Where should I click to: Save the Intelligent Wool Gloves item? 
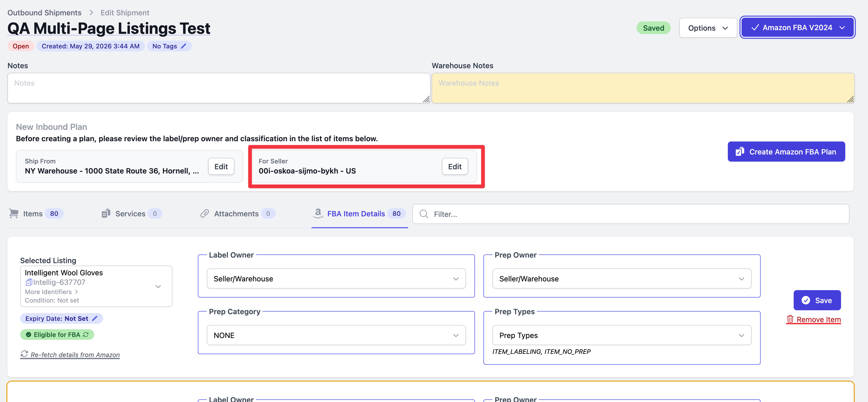pyautogui.click(x=817, y=300)
